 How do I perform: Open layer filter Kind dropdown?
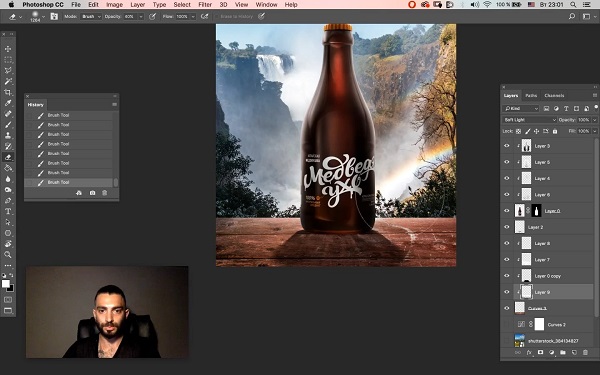coord(521,109)
